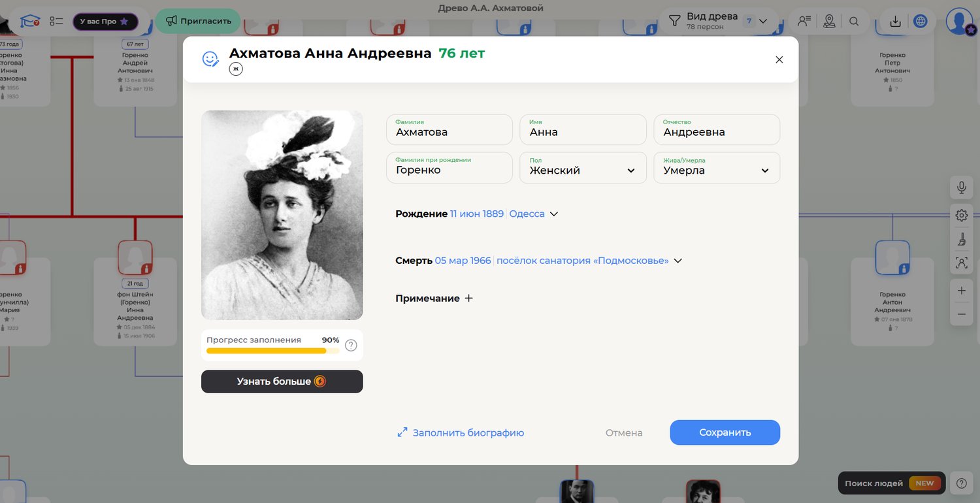The width and height of the screenshot is (980, 503).
Task: Open tree settings gear icon
Action: pyautogui.click(x=961, y=215)
